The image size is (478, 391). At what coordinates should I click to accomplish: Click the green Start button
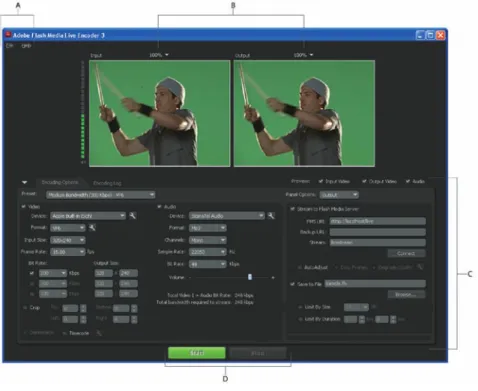[x=197, y=353]
